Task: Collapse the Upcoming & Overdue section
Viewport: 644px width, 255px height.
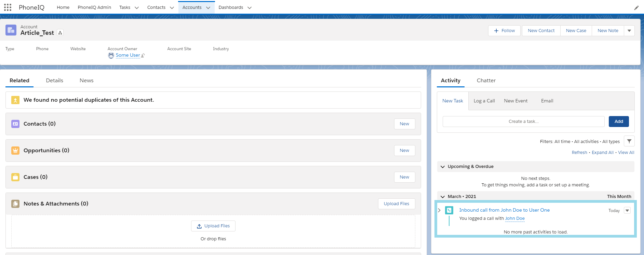Action: pos(443,167)
